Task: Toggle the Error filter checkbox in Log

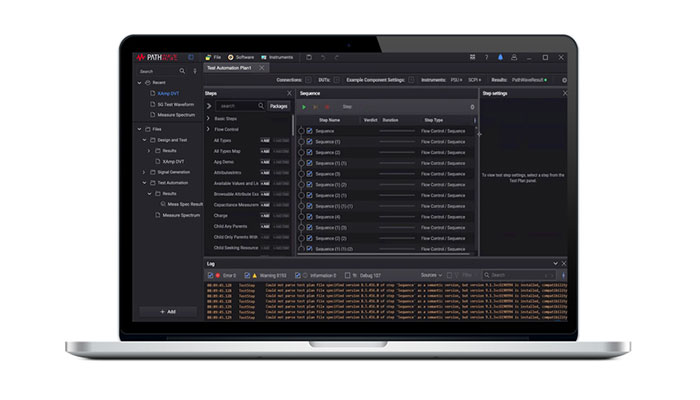Action: click(212, 274)
